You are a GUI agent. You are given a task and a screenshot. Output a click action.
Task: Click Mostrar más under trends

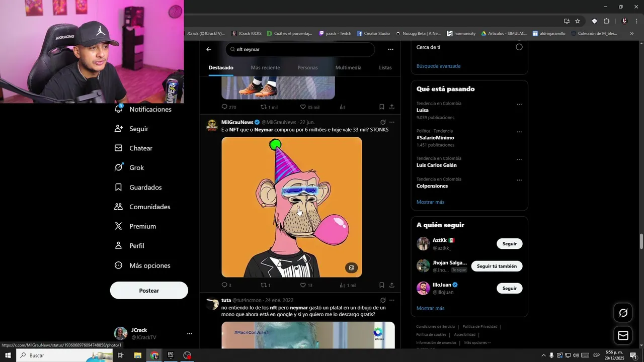(x=430, y=202)
